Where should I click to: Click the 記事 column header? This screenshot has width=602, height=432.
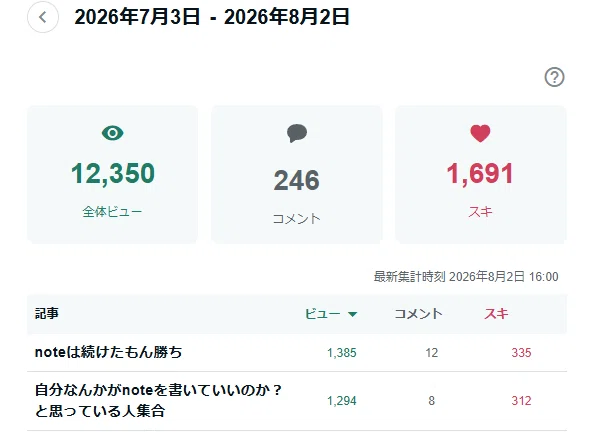tap(47, 314)
